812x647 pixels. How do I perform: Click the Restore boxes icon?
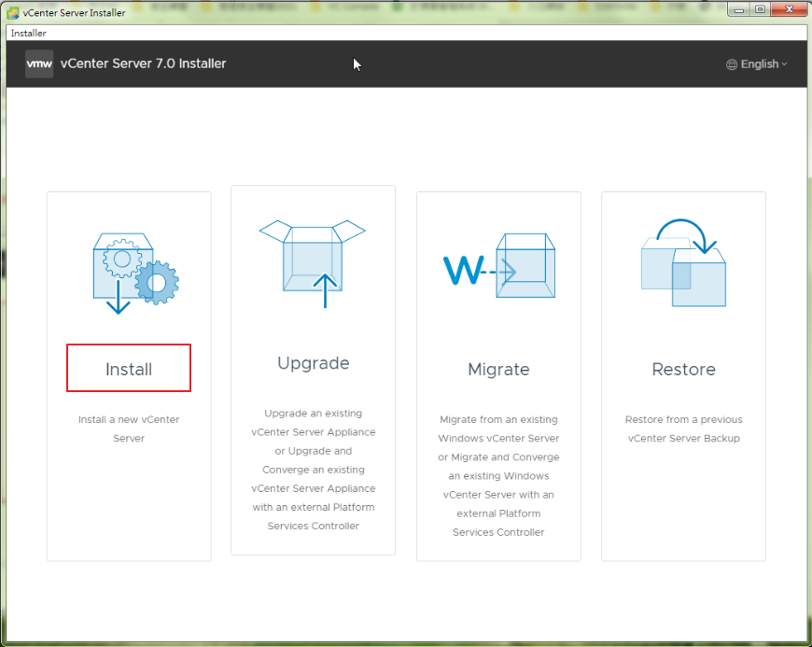click(683, 262)
